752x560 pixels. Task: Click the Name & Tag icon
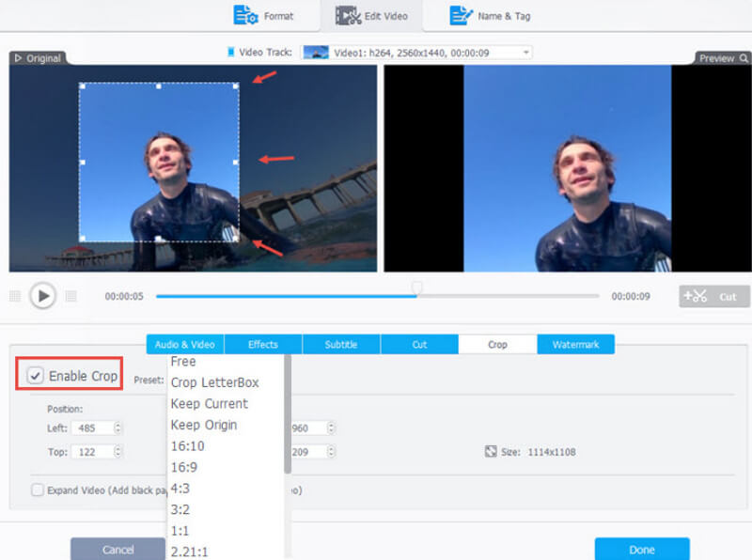pos(461,15)
